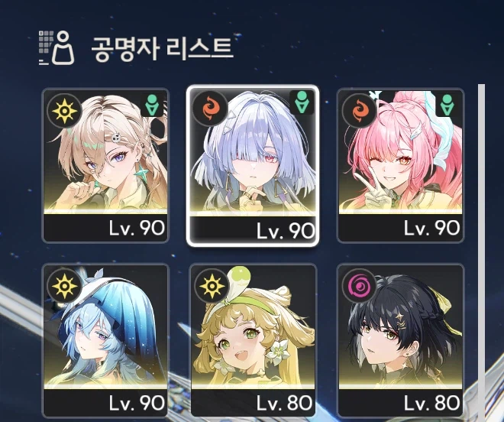This screenshot has height=422, width=504.
Task: Click the resonator list header icon
Action: click(x=57, y=47)
